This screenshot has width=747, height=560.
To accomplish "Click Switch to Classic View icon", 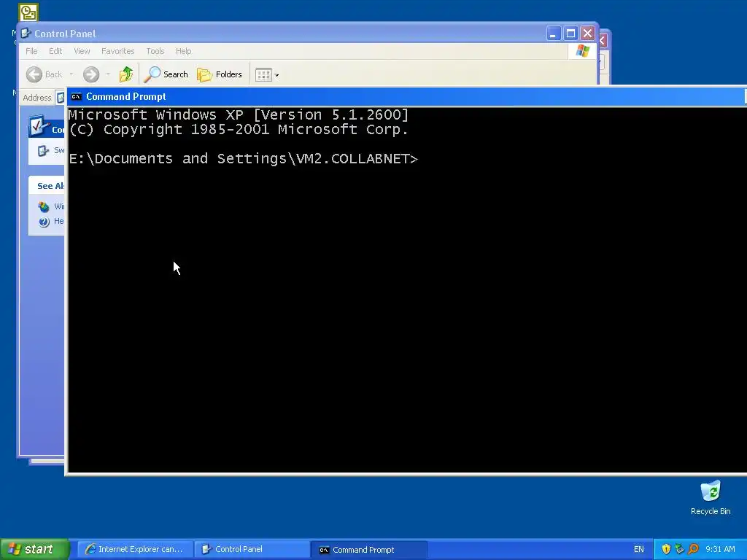I will click(43, 150).
